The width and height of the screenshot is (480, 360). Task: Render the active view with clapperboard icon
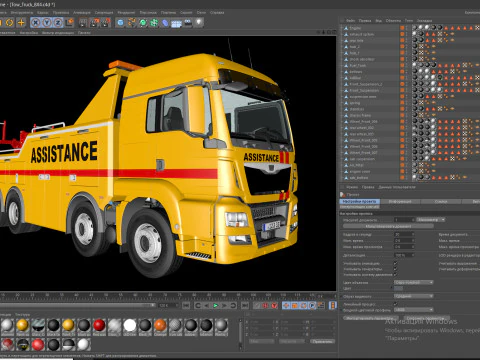pos(83,22)
